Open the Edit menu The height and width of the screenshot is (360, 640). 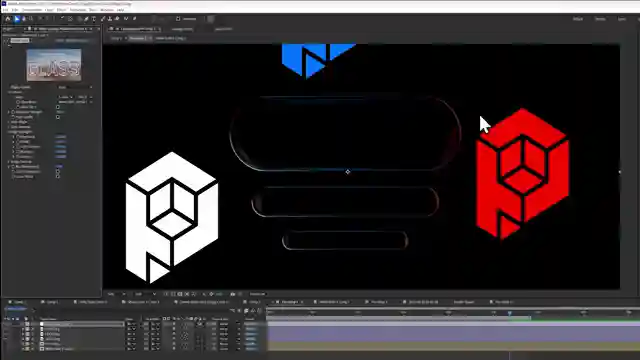15,10
